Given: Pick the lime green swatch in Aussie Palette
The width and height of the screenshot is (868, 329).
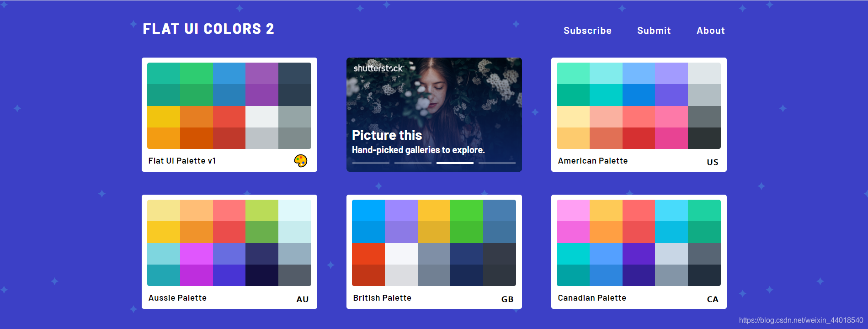Looking at the screenshot, I should coord(262,211).
